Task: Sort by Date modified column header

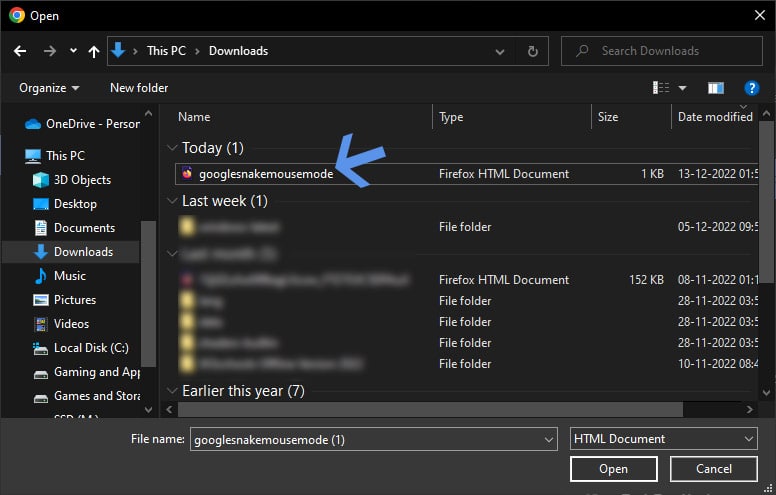Action: pos(715,117)
